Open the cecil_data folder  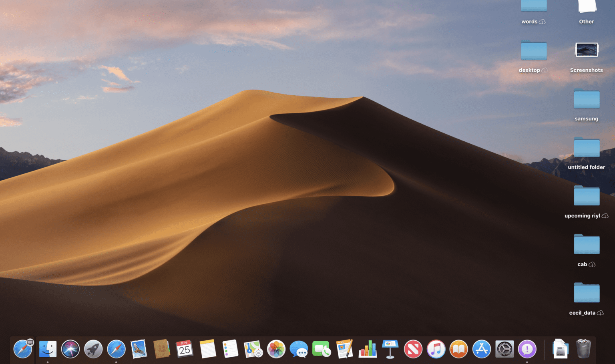tap(586, 293)
